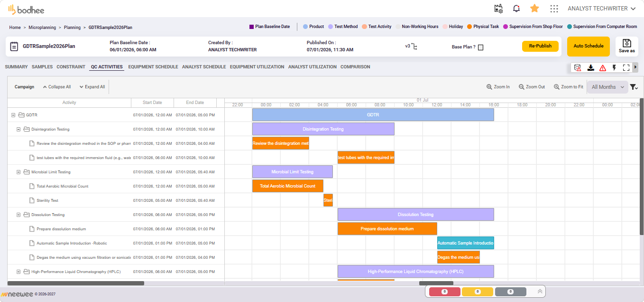Expand the toolbar with the right arrow
644x302 pixels.
[635, 67]
